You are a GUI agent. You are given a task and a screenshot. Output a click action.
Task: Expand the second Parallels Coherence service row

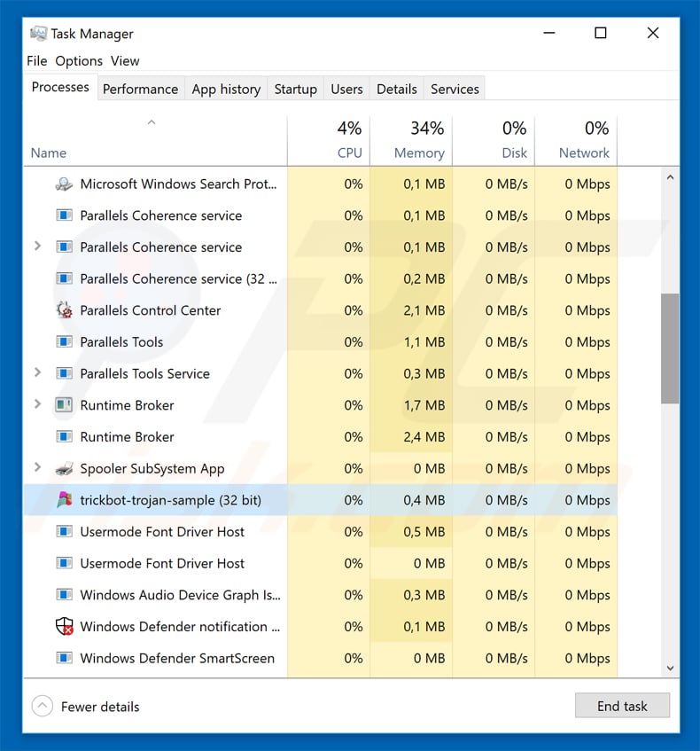tap(37, 246)
